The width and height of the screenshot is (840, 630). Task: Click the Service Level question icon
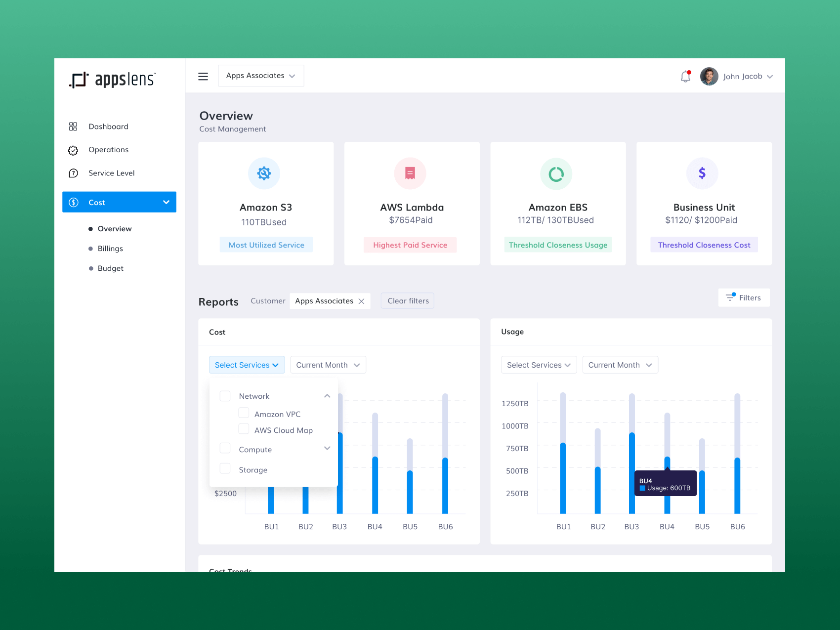click(73, 173)
